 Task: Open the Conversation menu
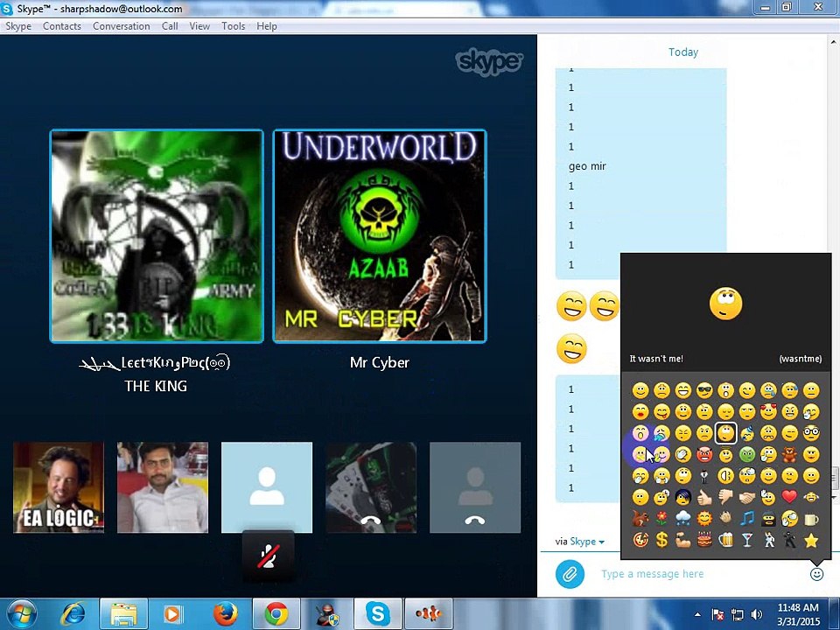pyautogui.click(x=122, y=26)
